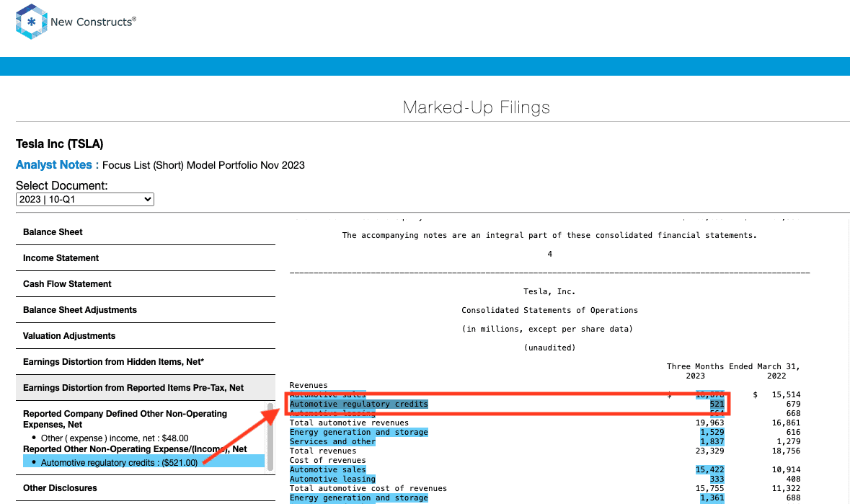Screen dimensions: 850x504
Task: Open the Cash Flow Statement section
Action: pos(146,284)
